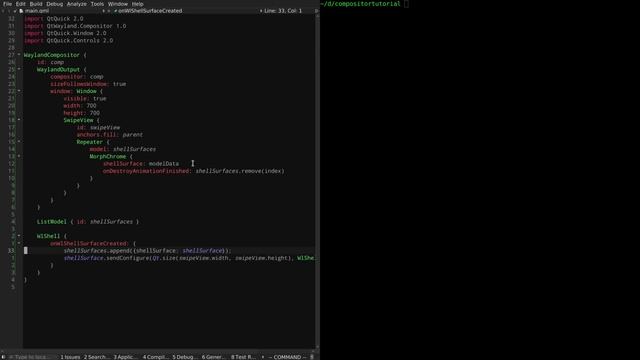This screenshot has height=360, width=640.
Task: Open the output panes list arrow
Action: [262, 357]
